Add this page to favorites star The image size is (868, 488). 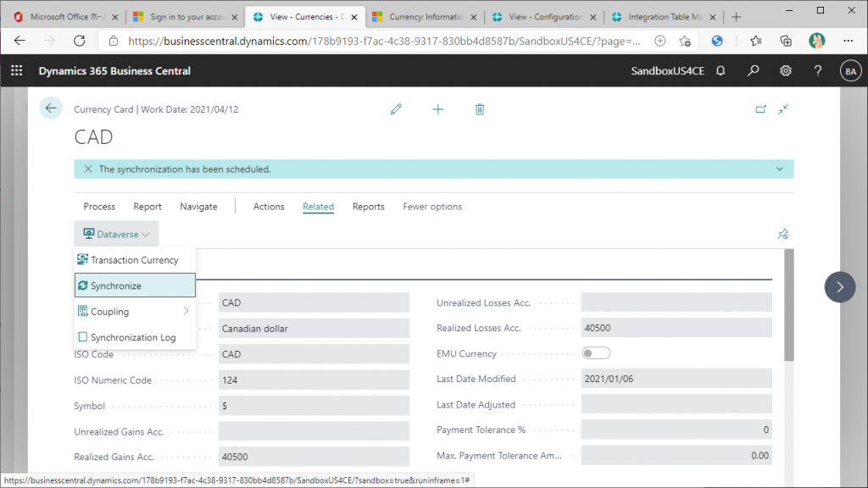685,41
